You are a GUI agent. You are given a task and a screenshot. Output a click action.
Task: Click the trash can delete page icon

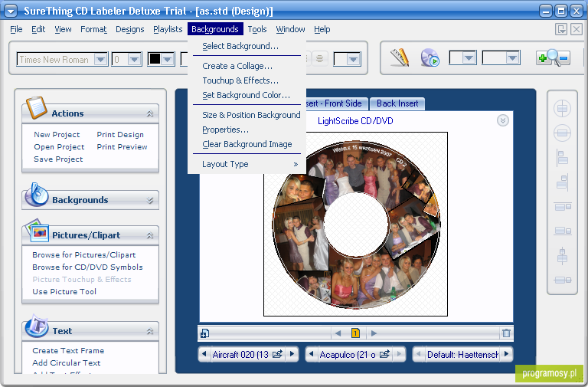tap(506, 333)
